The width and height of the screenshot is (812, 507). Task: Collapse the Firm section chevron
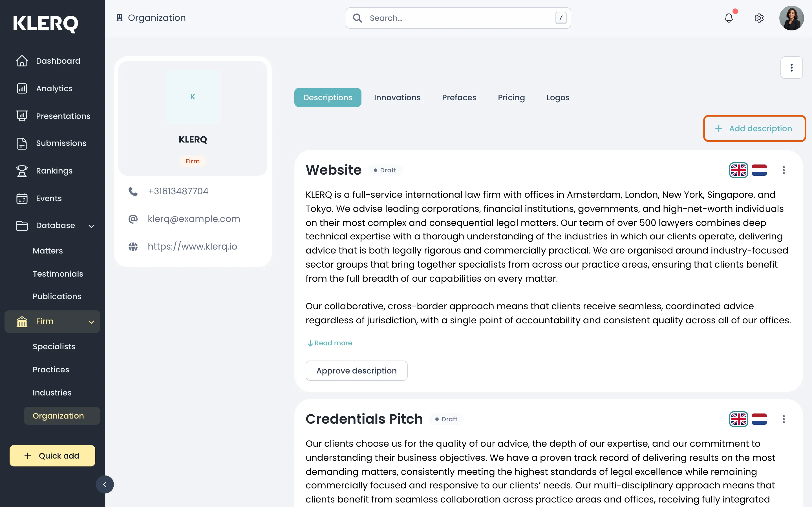tap(91, 322)
